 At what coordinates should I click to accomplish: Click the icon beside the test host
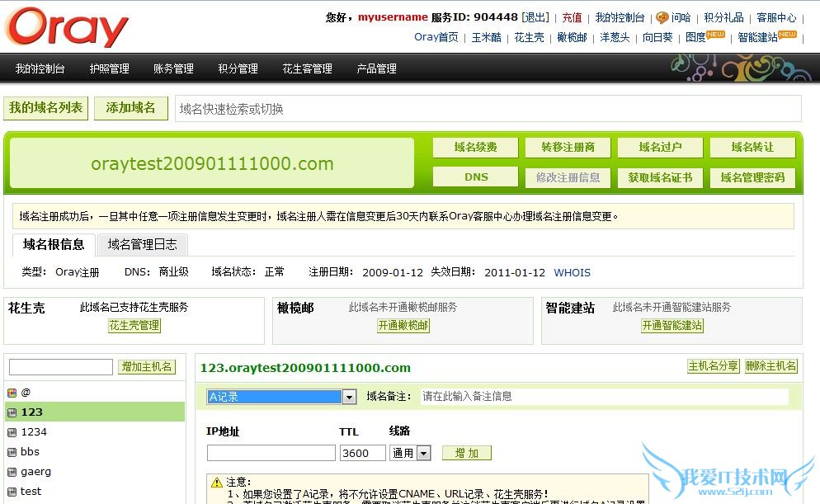coord(12,492)
